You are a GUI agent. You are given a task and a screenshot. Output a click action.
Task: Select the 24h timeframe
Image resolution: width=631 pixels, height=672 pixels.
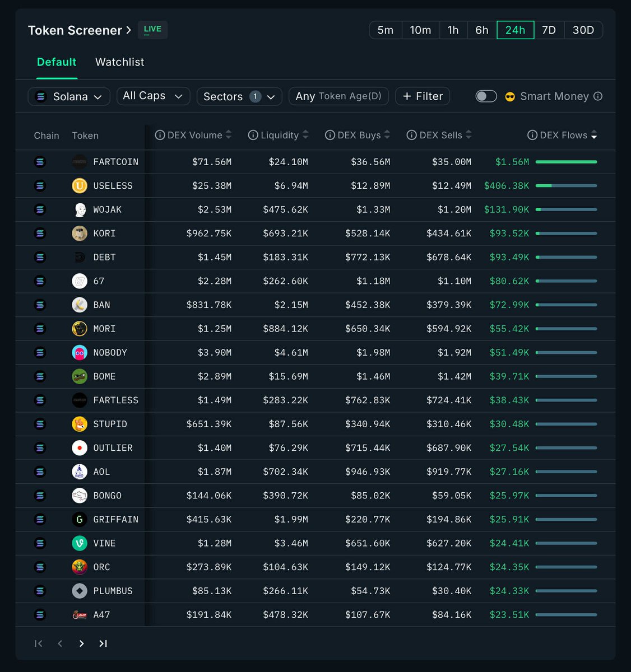[516, 30]
